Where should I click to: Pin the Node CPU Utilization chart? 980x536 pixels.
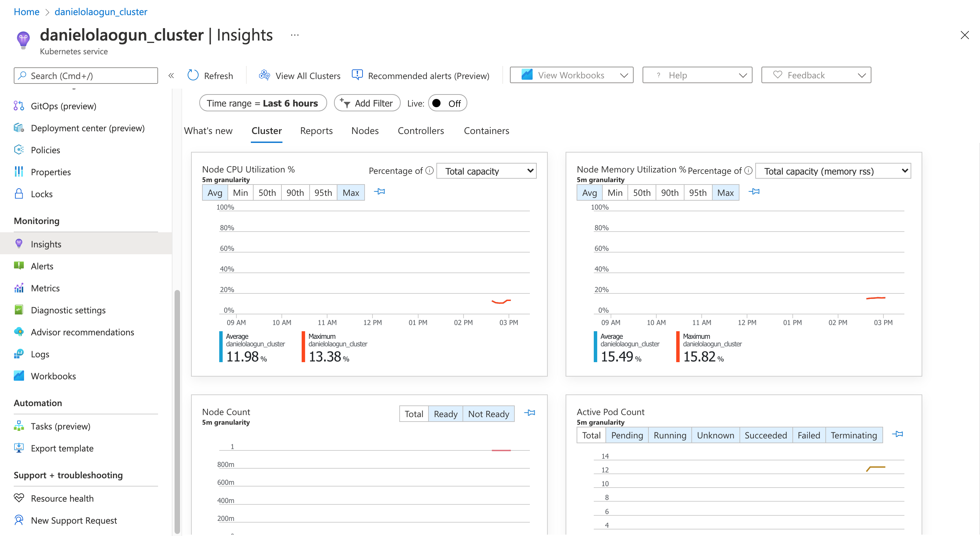click(379, 192)
